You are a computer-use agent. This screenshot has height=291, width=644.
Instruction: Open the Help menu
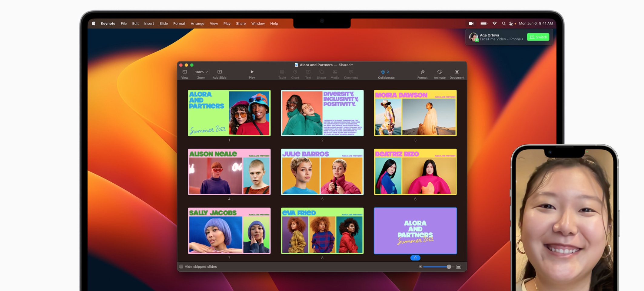[x=274, y=23]
